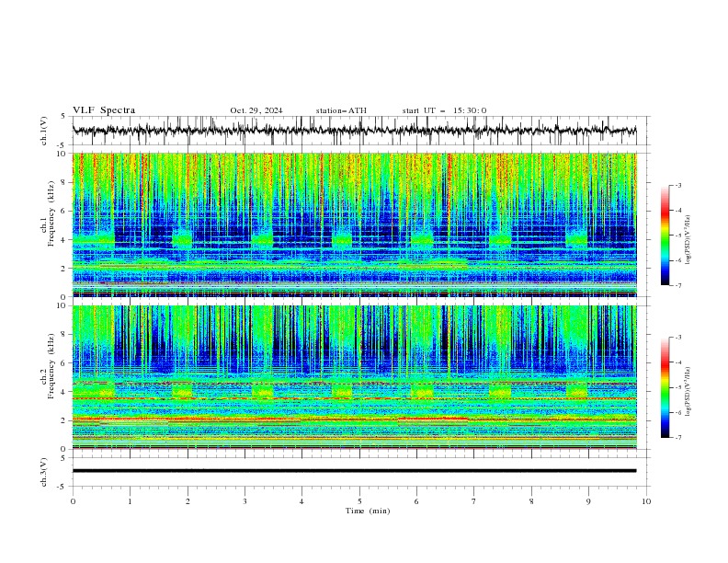Viewport: 728px width, 563px height.
Task: Click the log(PSD) label beside ch.1 colorbar
Action: pos(688,240)
